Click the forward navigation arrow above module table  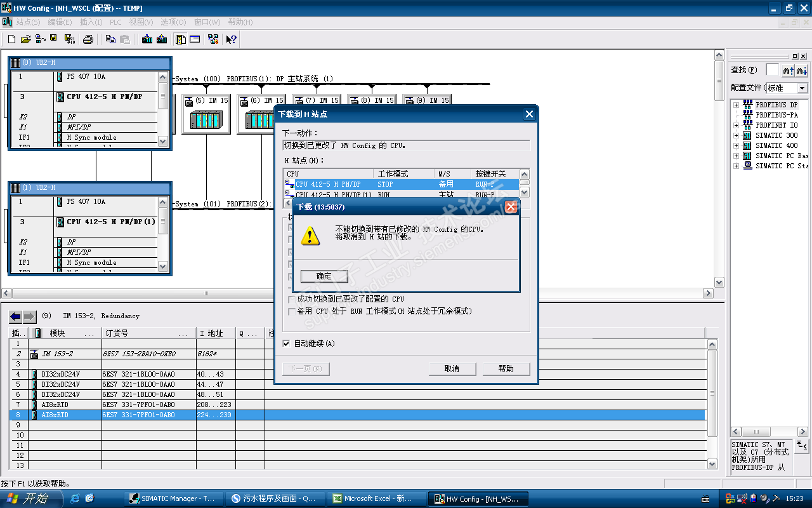pos(29,316)
